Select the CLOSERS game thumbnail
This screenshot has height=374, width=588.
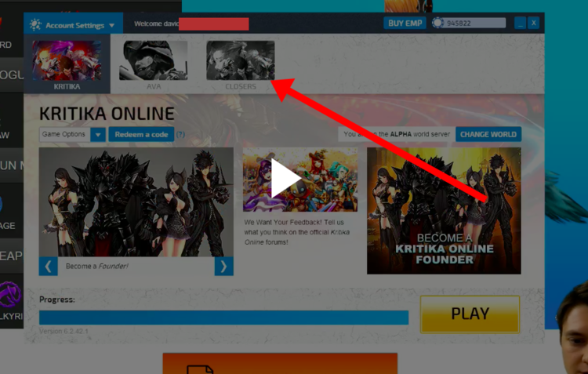(240, 61)
